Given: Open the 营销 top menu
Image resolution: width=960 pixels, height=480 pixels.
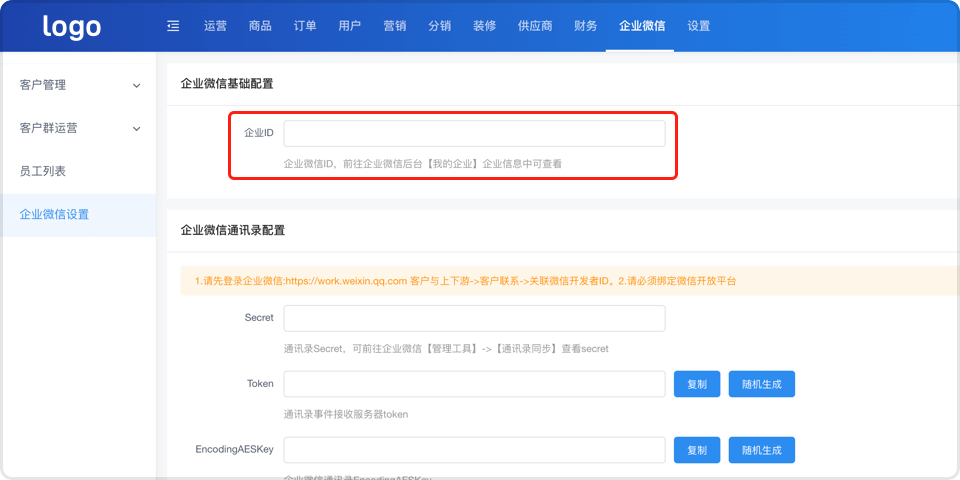Looking at the screenshot, I should coord(394,26).
